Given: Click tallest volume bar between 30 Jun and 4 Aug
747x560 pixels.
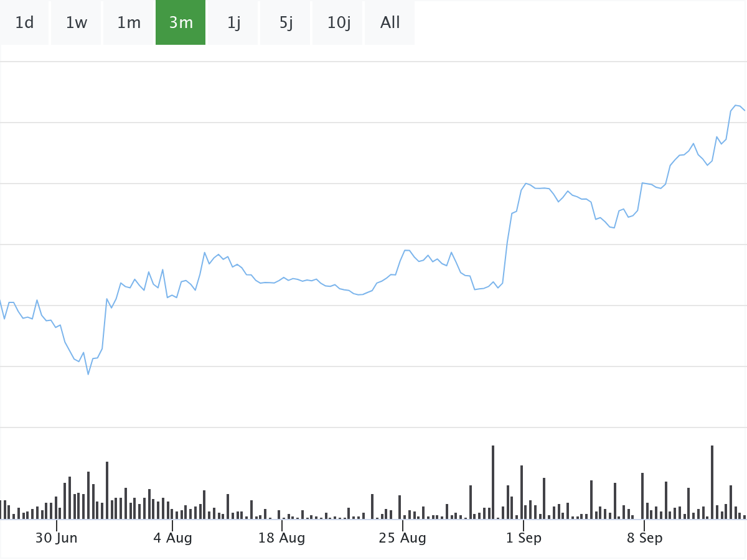Looking at the screenshot, I should pos(107,490).
